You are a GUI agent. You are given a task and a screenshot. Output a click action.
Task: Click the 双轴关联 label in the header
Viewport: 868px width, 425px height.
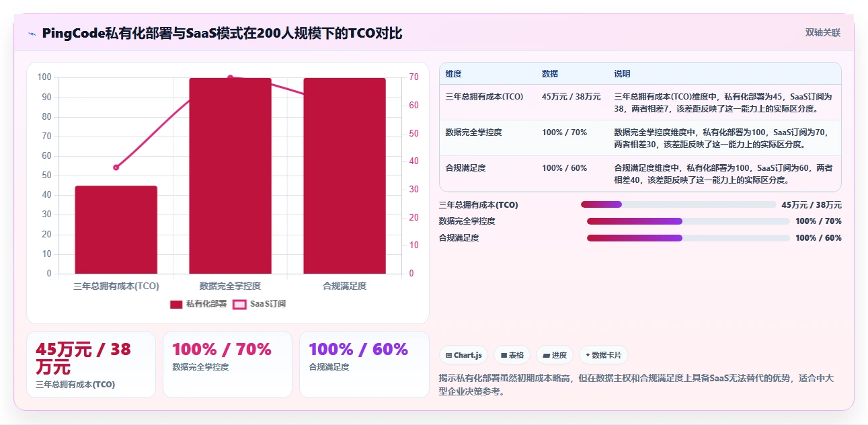pos(823,32)
